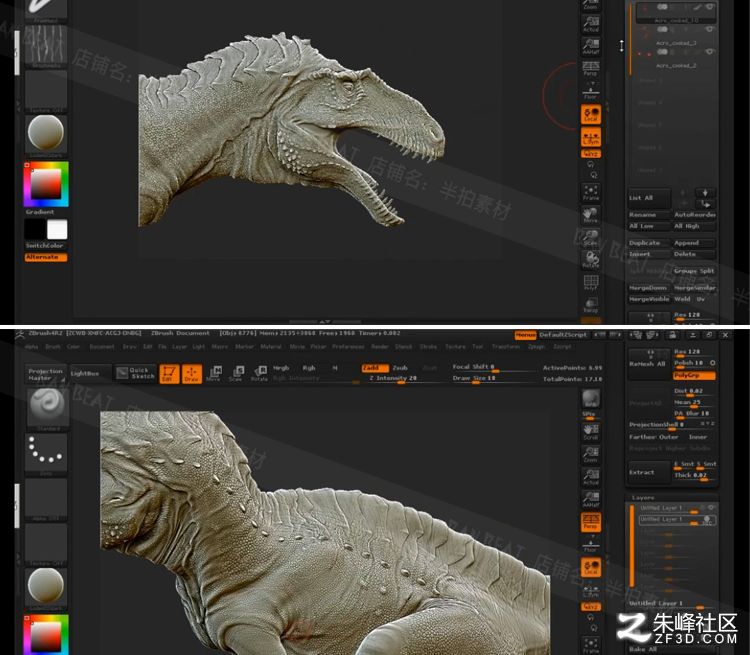This screenshot has height=655, width=750.
Task: Open the Render menu
Action: click(380, 346)
